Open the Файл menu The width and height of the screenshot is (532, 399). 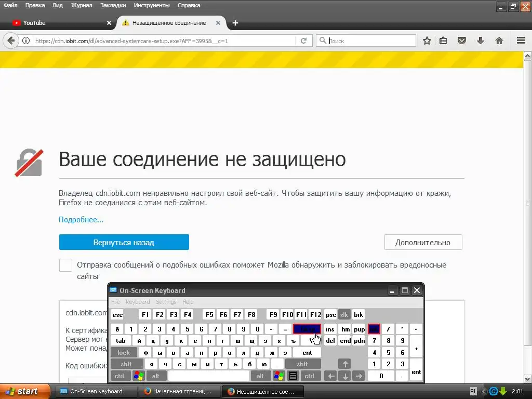coord(10,5)
